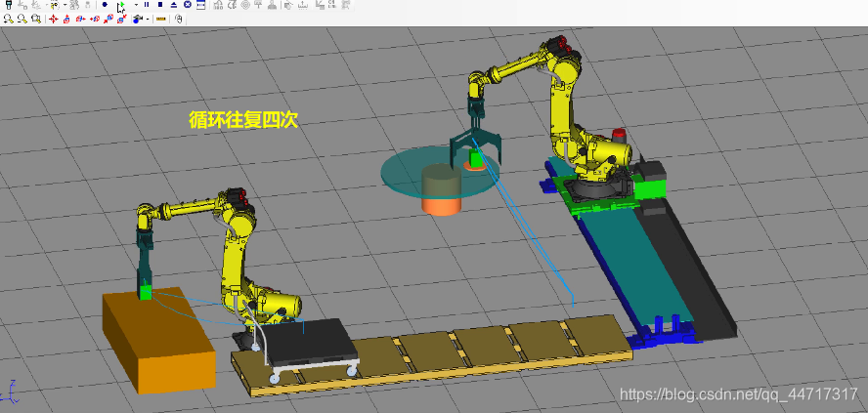Select the orange box fixture
The image size is (868, 413).
click(x=160, y=340)
